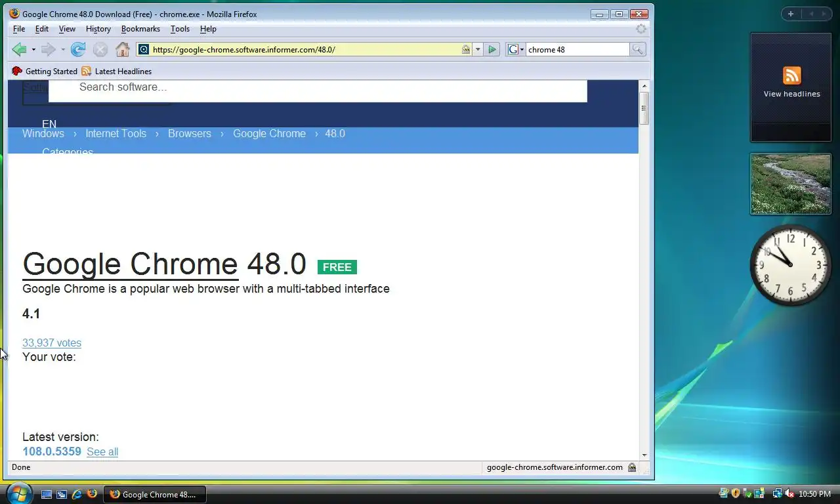Open the 33,937 votes link
This screenshot has height=504, width=840.
click(x=52, y=343)
